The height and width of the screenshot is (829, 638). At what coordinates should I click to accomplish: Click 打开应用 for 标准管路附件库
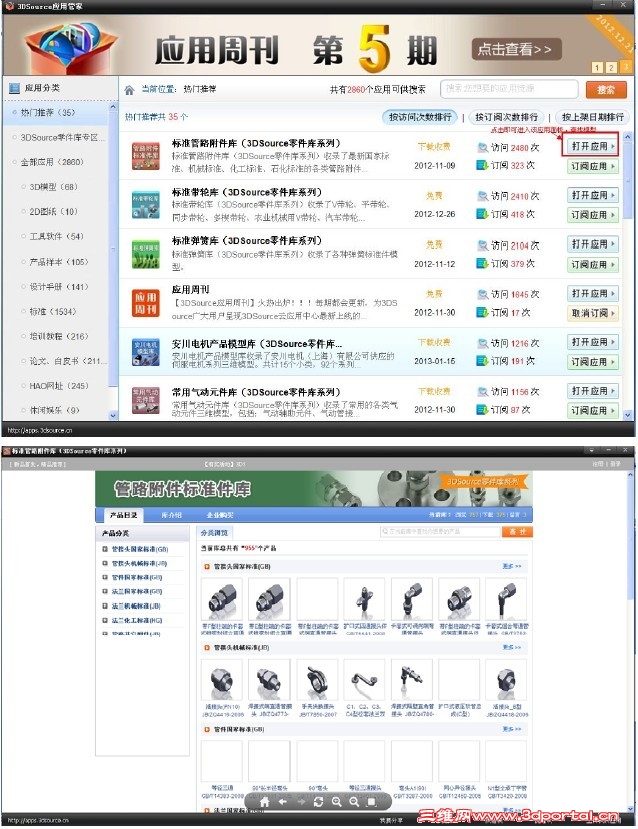click(593, 146)
